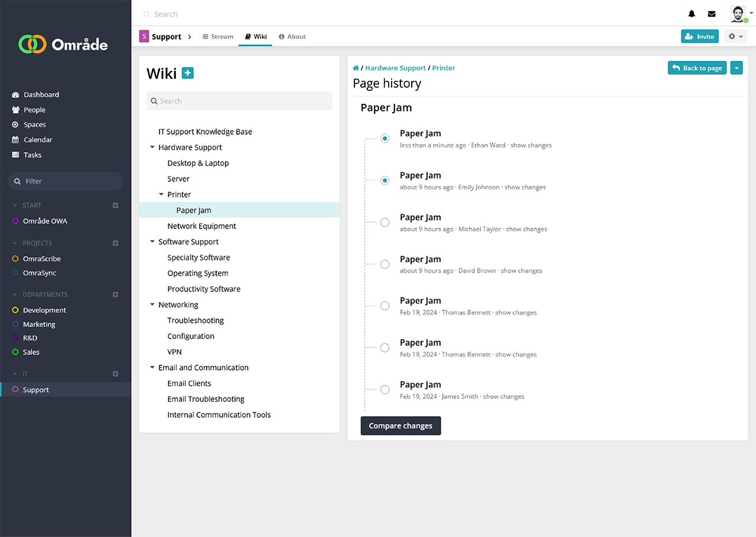Click the plus icon beside Wiki heading

[188, 73]
